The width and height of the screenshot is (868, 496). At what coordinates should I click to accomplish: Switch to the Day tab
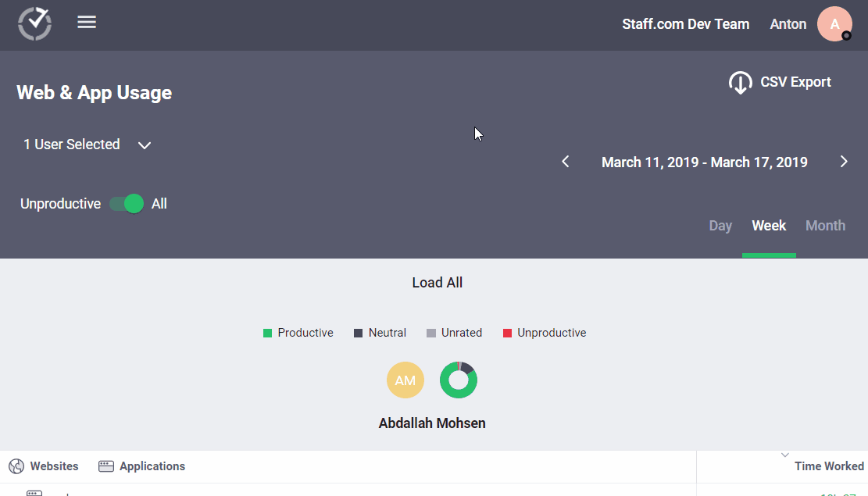tap(720, 225)
